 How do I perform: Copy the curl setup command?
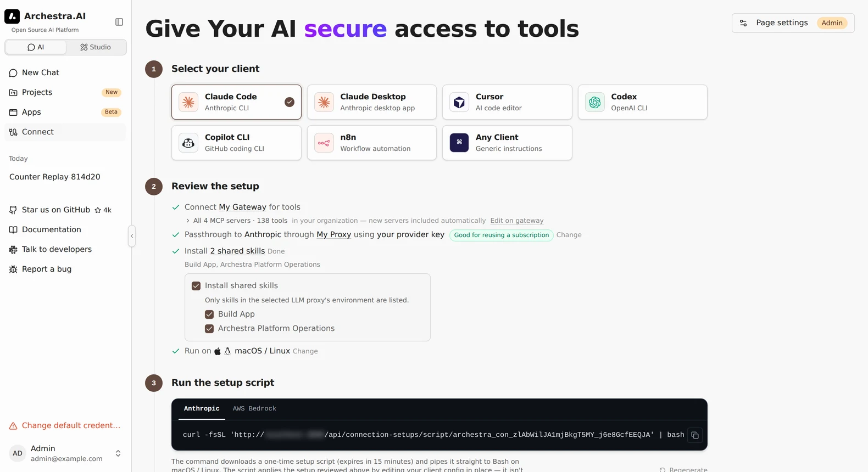[x=695, y=435]
